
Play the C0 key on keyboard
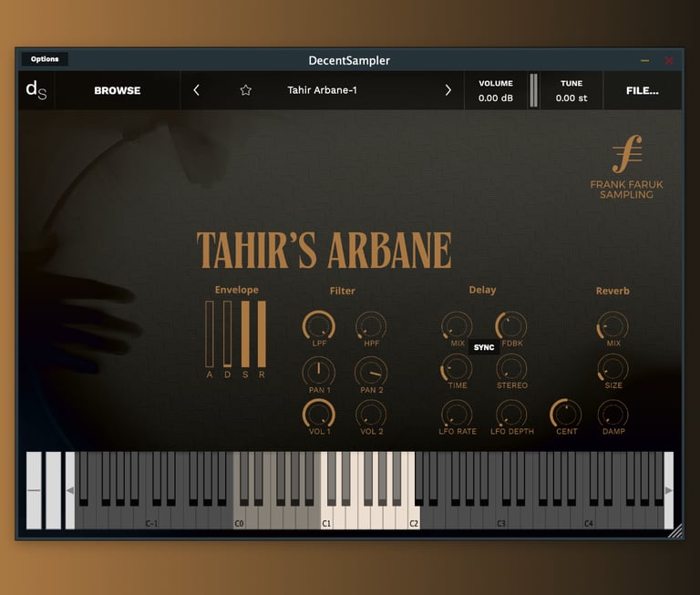point(240,518)
